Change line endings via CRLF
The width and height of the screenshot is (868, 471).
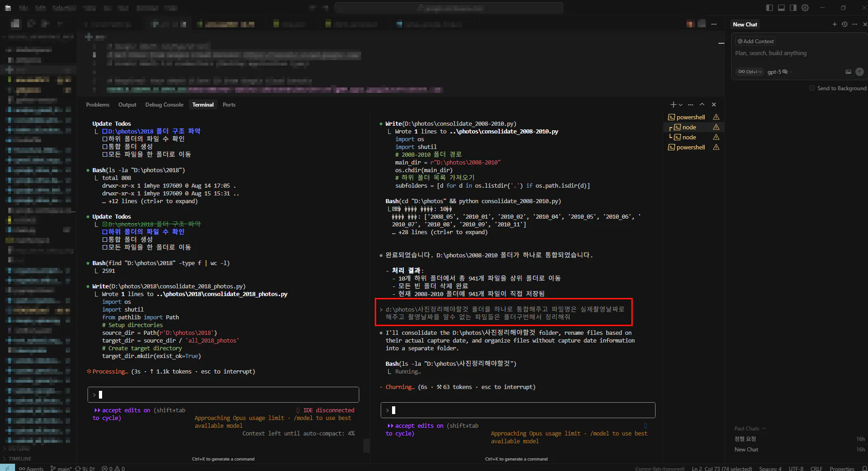click(x=816, y=468)
